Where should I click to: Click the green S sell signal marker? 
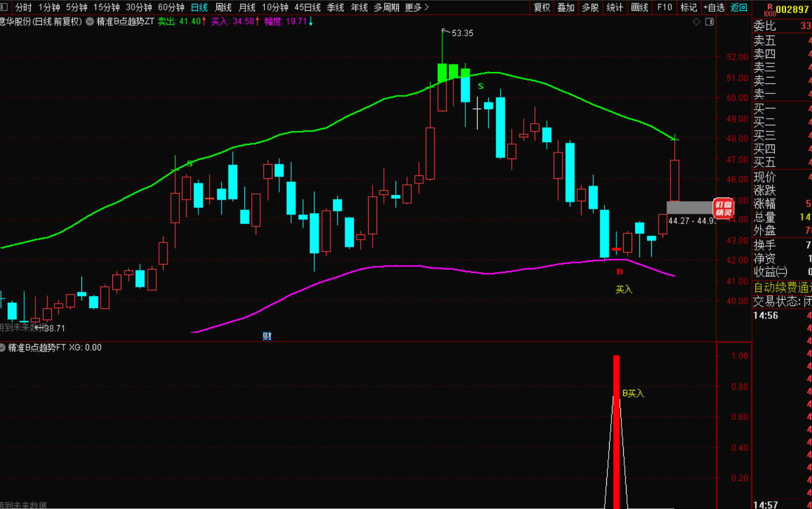tap(480, 86)
